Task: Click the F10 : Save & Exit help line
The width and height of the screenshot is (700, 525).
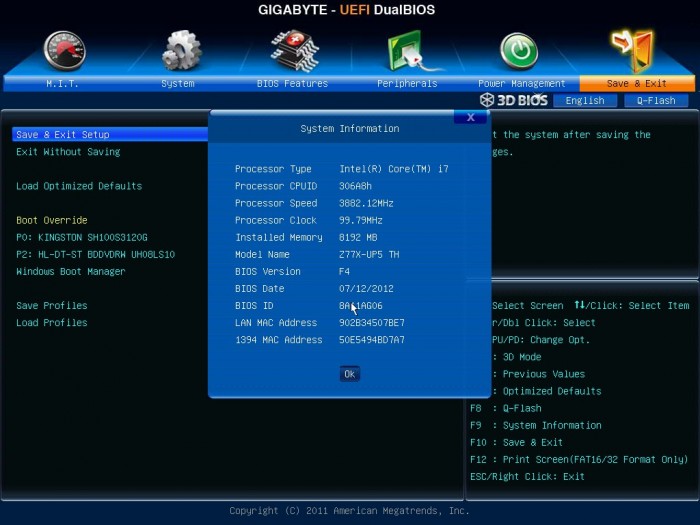Action: 517,442
